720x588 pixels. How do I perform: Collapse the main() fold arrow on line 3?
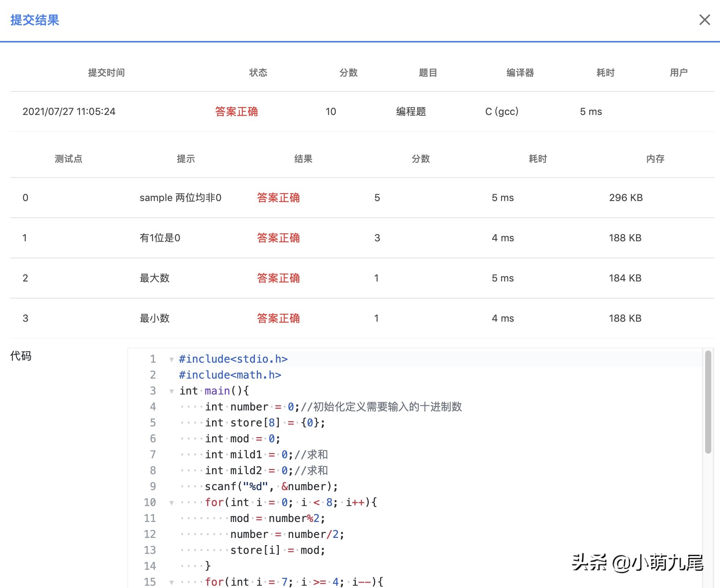coord(171,391)
